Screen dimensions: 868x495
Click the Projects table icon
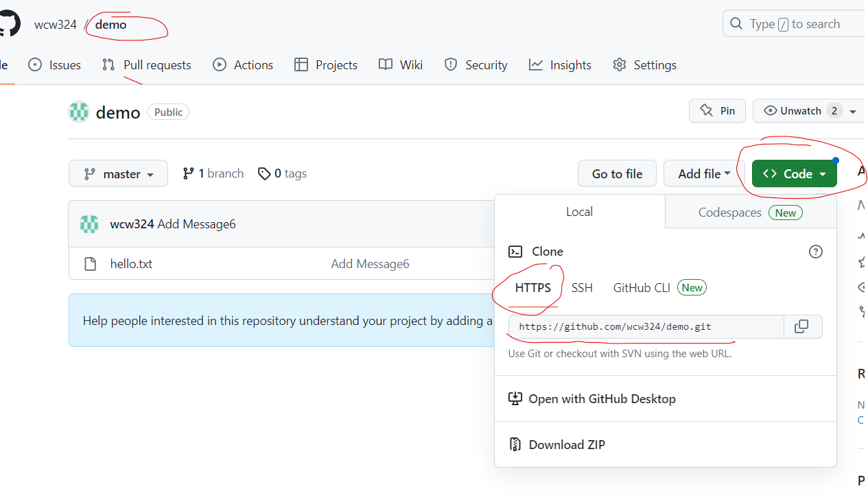[301, 64]
